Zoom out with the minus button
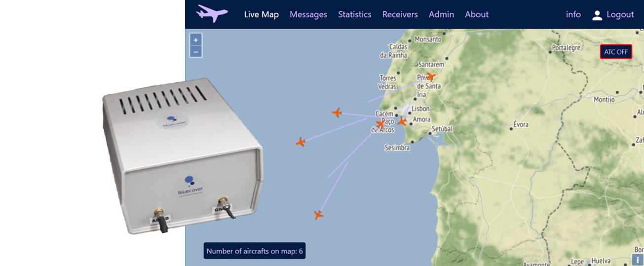 196,51
